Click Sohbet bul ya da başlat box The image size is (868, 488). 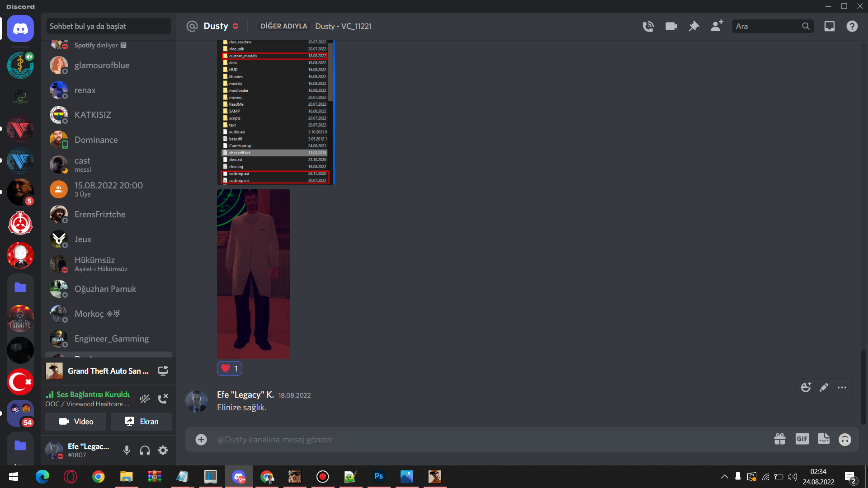[108, 26]
